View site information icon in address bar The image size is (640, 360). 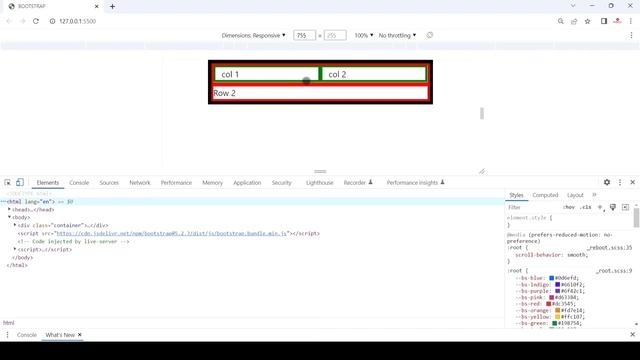pyautogui.click(x=52, y=21)
